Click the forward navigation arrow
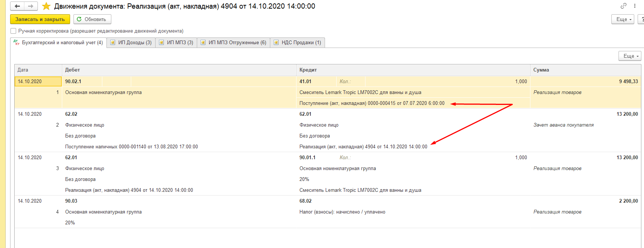The image size is (644, 248). point(31,6)
